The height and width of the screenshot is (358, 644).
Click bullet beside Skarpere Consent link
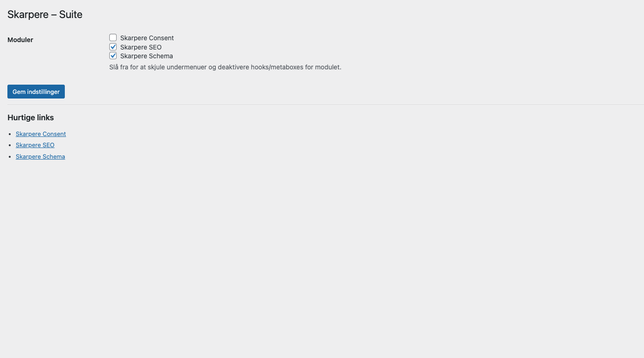coord(10,134)
